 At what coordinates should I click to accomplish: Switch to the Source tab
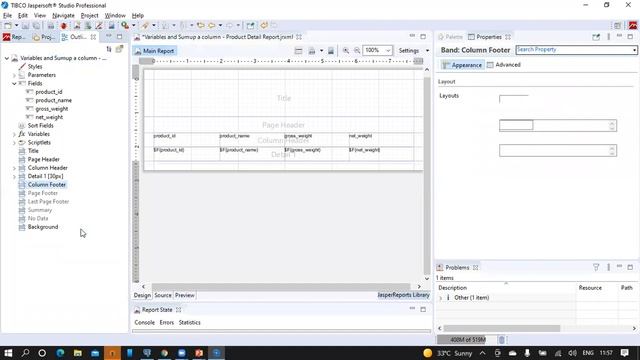click(163, 295)
